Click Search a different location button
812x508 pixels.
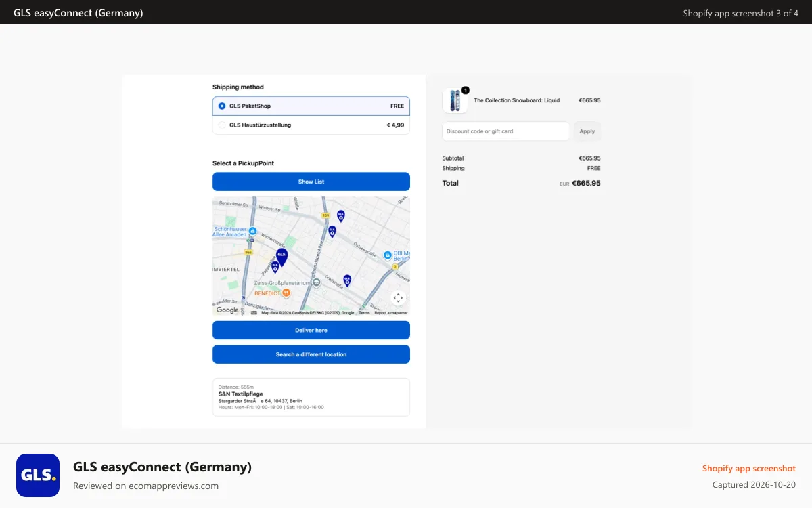point(311,354)
